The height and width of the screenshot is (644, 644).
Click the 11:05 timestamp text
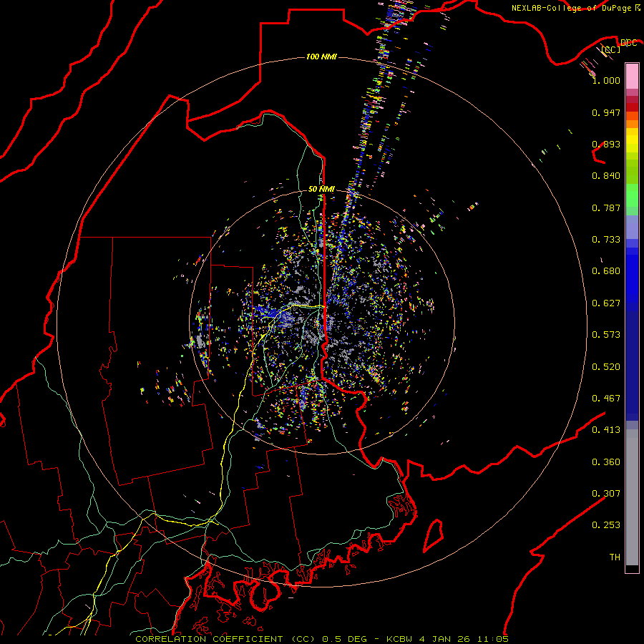(493, 639)
